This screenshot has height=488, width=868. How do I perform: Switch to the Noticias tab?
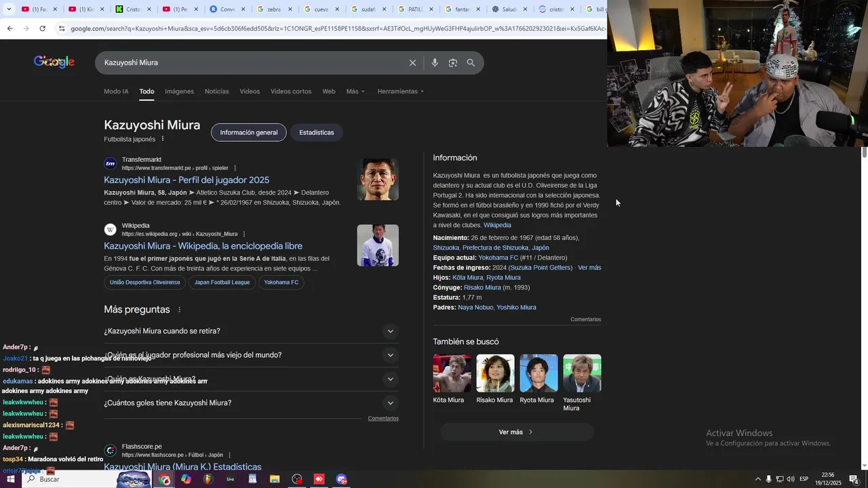point(217,91)
